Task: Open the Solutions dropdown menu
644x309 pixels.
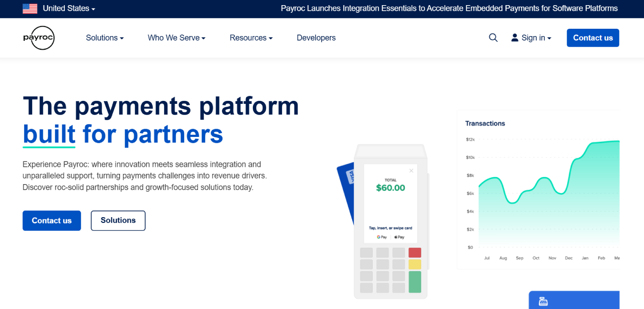Action: click(x=105, y=38)
